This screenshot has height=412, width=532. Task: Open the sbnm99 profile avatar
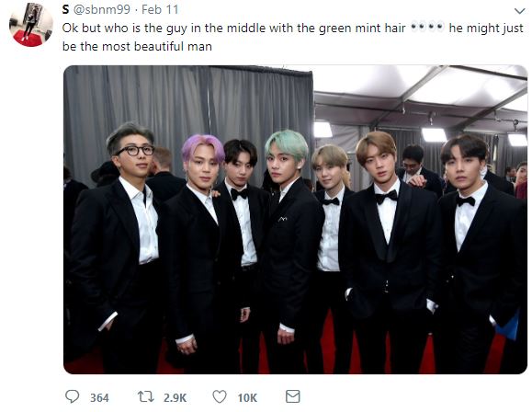(31, 25)
